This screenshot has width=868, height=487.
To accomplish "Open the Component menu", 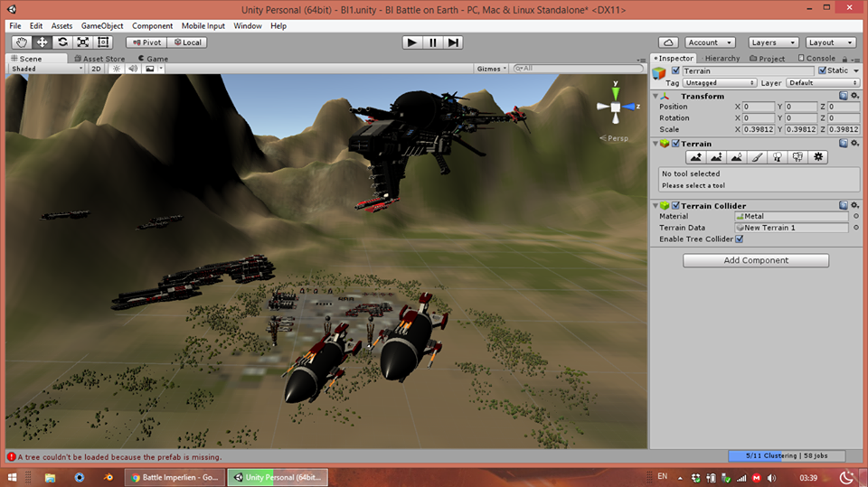I will [x=152, y=25].
